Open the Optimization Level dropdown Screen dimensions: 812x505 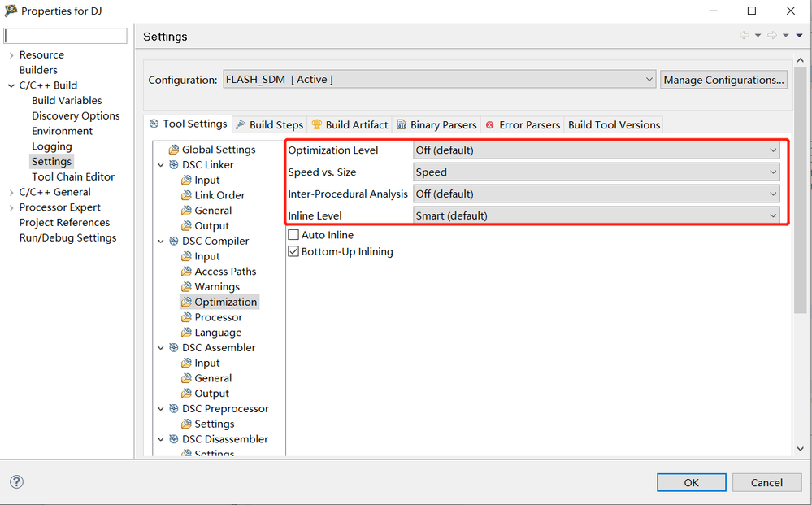coord(596,150)
